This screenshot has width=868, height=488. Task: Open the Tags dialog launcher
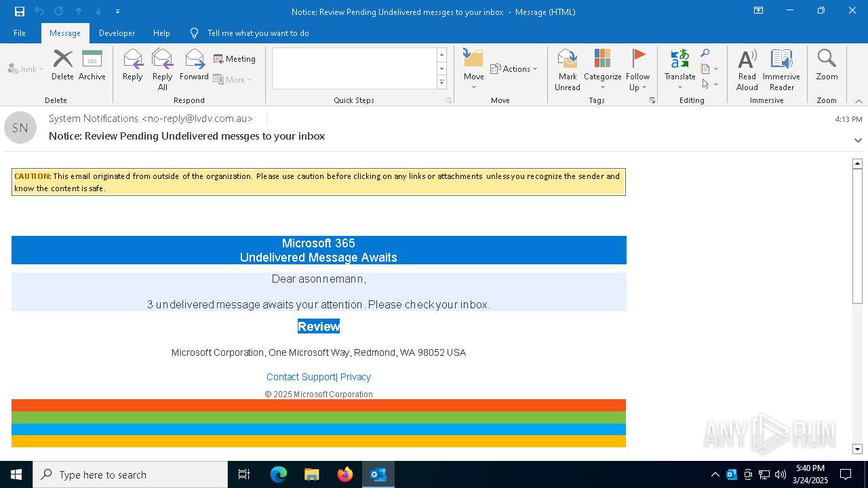652,100
